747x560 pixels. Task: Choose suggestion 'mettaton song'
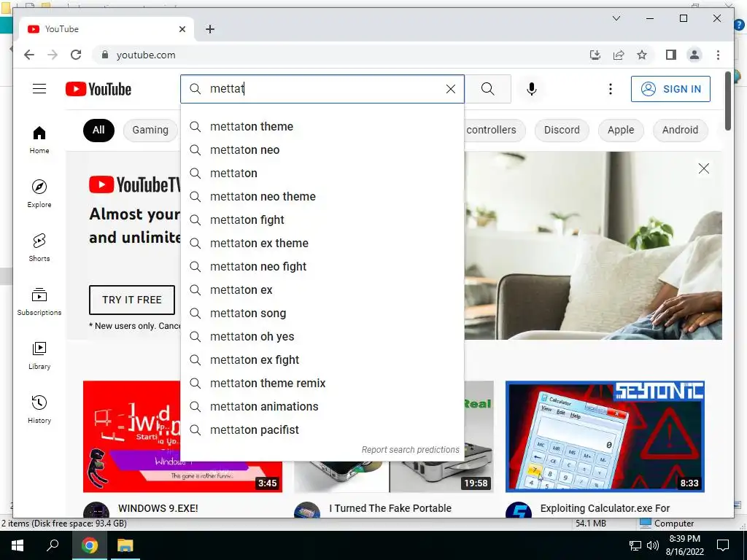[322, 314]
